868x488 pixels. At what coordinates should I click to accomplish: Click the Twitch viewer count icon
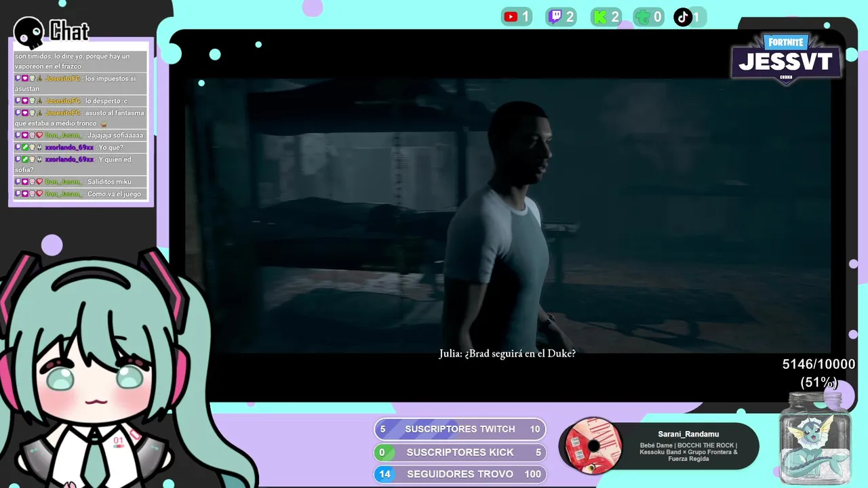pos(555,17)
